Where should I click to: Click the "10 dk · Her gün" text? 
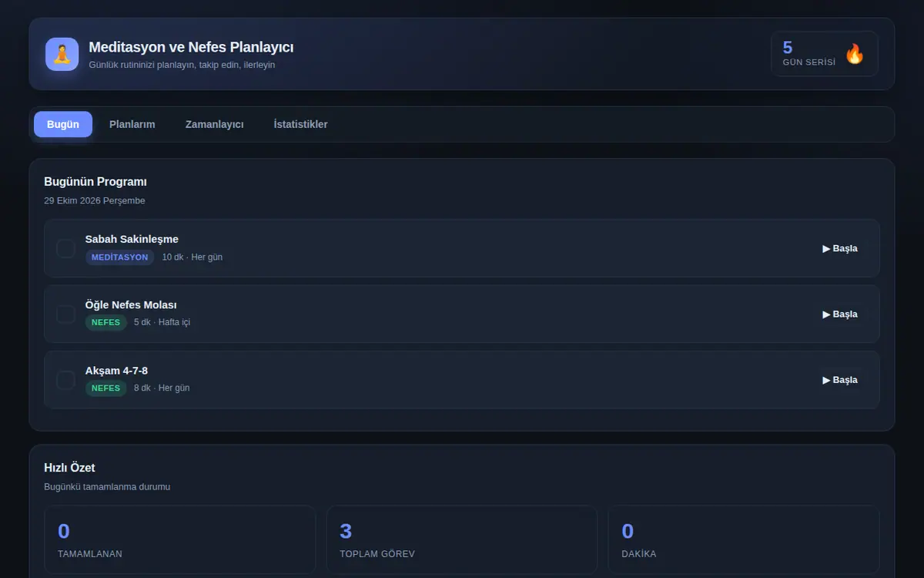192,257
